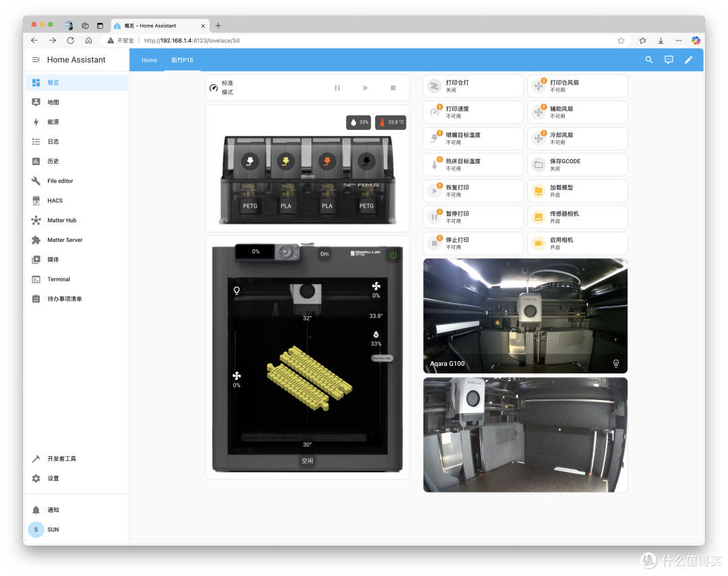The width and height of the screenshot is (728, 576).
Task: Open 热床目标温度 bed target card
Action: pyautogui.click(x=473, y=165)
